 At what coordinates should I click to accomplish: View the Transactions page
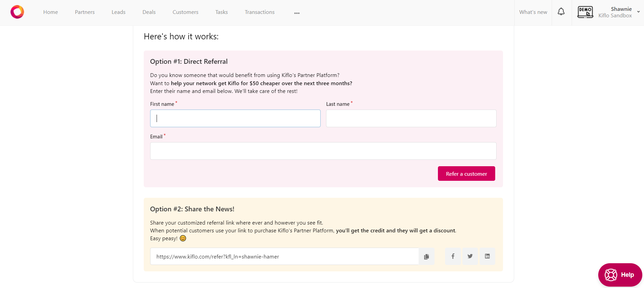(260, 12)
